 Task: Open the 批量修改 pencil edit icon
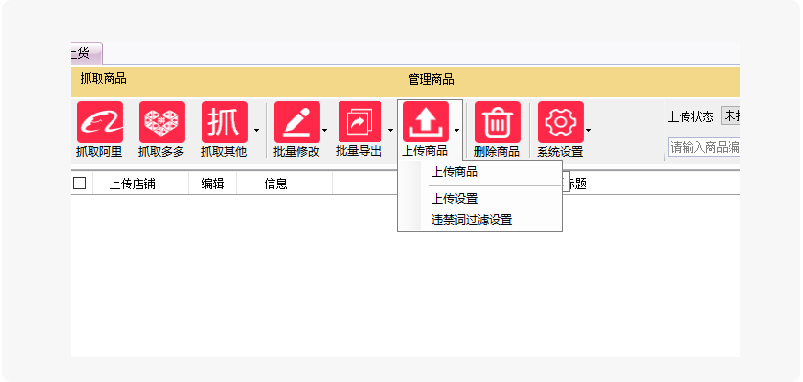[297, 122]
